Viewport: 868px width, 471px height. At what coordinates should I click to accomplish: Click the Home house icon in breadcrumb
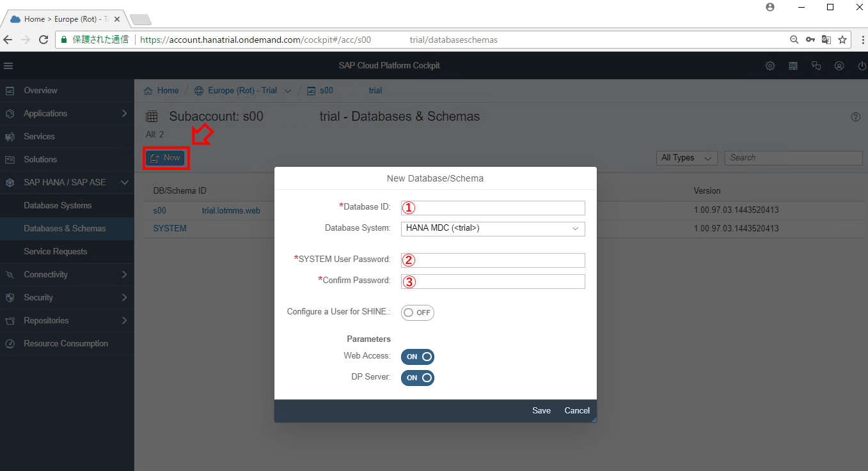point(148,91)
